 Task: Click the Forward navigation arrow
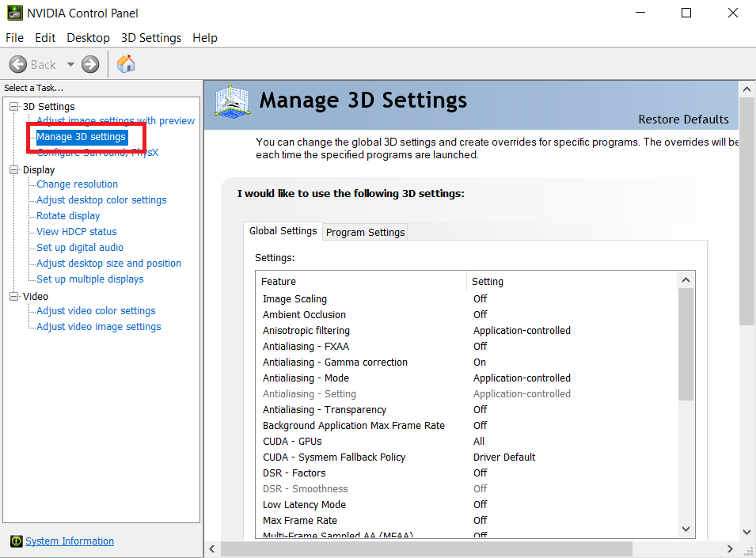click(x=89, y=64)
